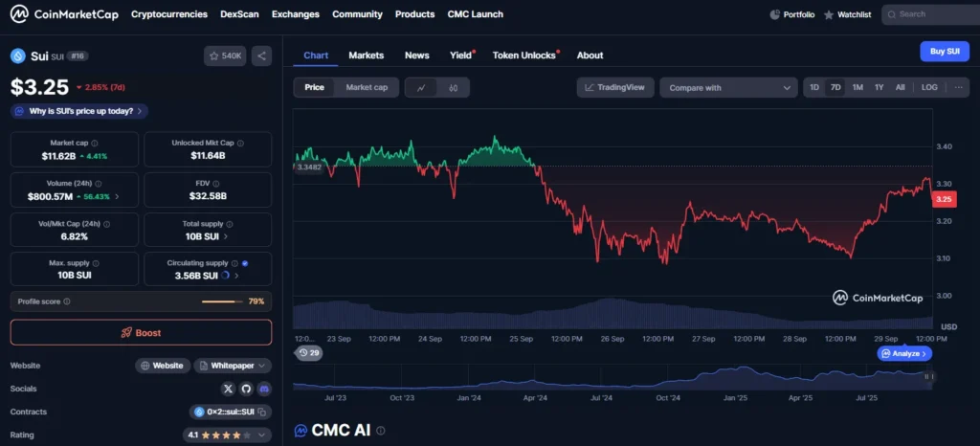Open Sui's X (Twitter) social link
Image resolution: width=980 pixels, height=446 pixels.
(228, 389)
